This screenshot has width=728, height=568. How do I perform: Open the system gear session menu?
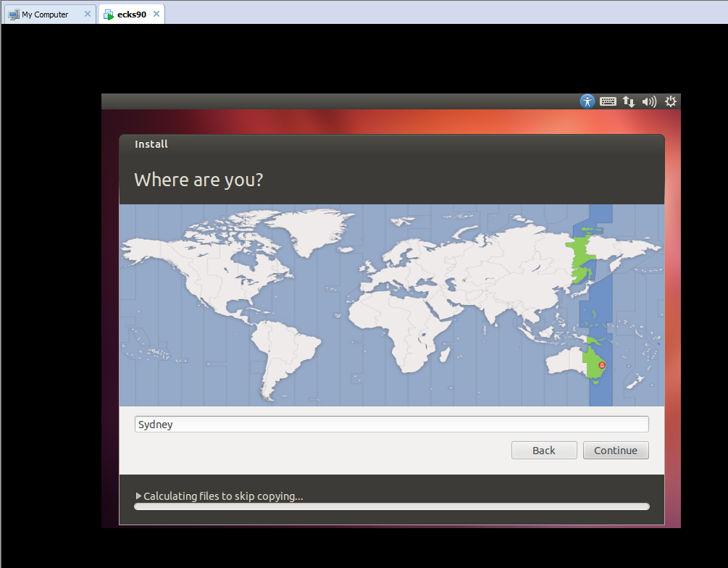[x=671, y=101]
